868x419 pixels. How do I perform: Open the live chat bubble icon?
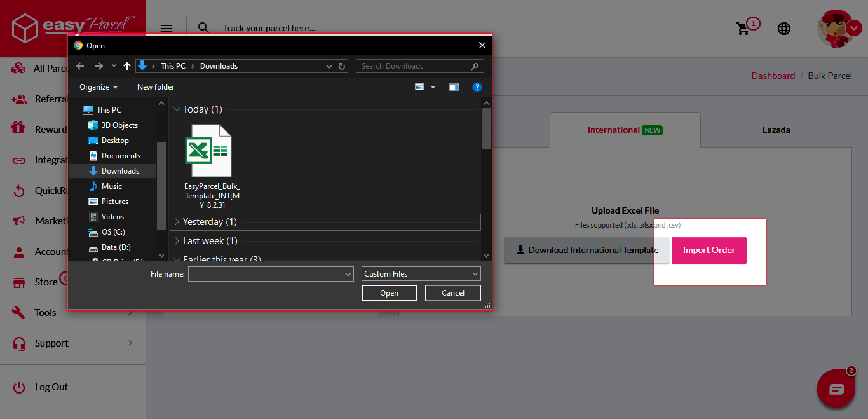(x=836, y=389)
